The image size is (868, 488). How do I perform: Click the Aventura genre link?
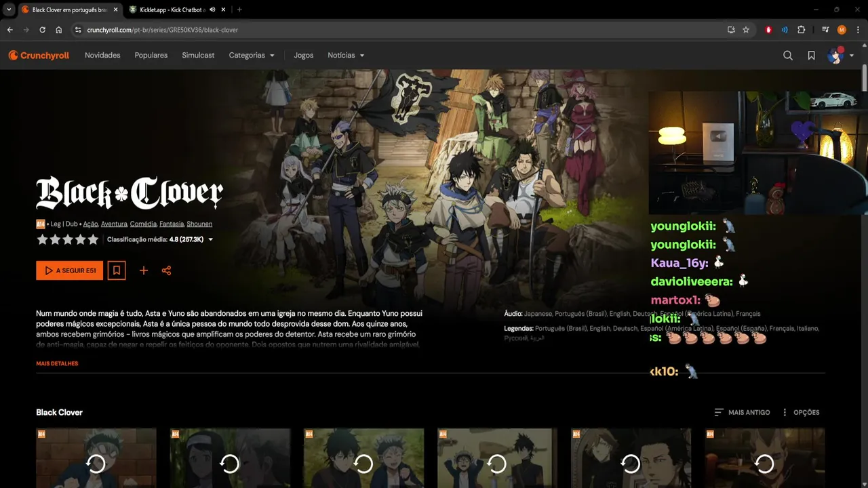click(x=114, y=224)
